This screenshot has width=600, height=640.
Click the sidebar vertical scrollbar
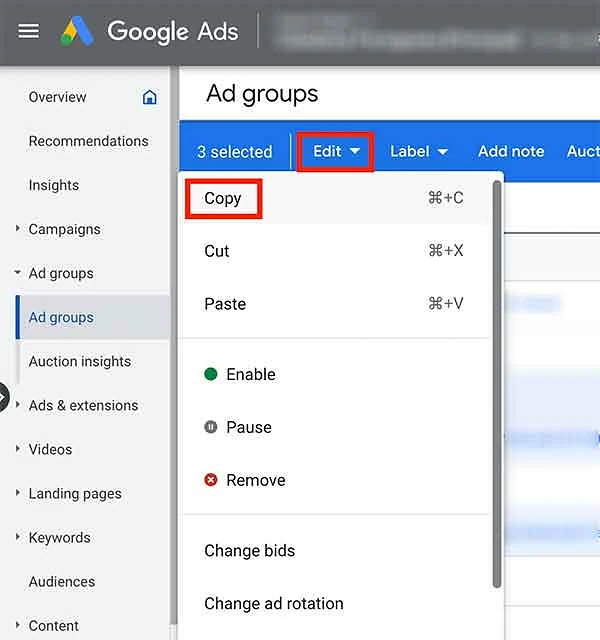[x=174, y=345]
